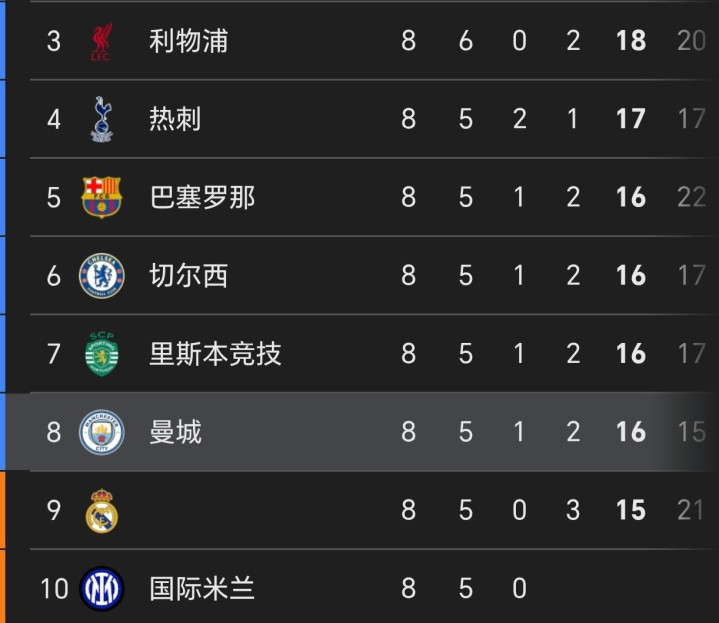The image size is (719, 623).
Task: Click Liverpool's bold 18 points value
Action: [630, 41]
